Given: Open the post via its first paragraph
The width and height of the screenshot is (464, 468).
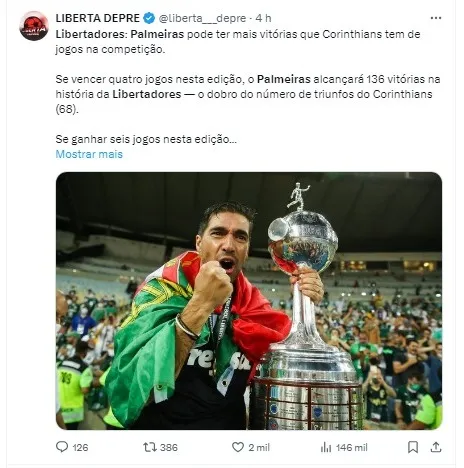Looking at the screenshot, I should [238, 42].
